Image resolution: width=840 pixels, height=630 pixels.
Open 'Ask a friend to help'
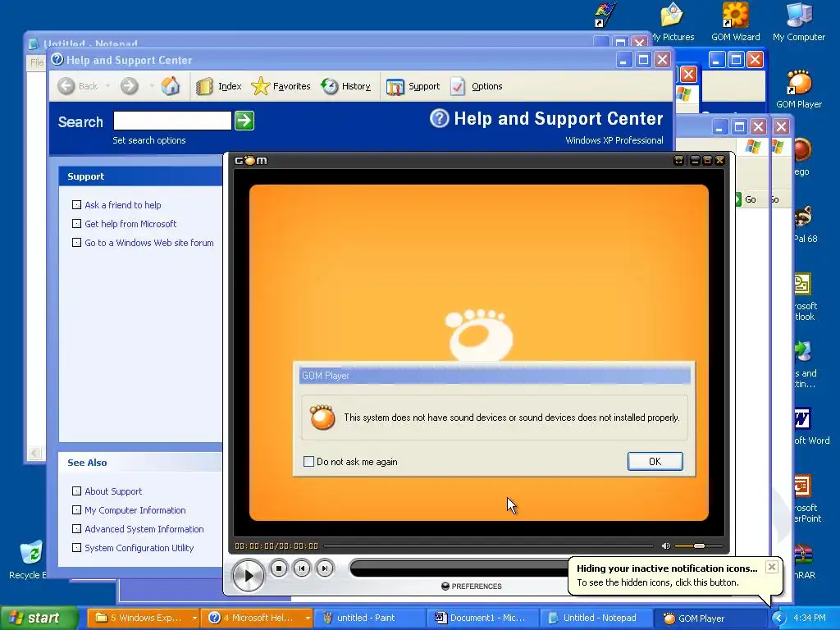point(123,204)
